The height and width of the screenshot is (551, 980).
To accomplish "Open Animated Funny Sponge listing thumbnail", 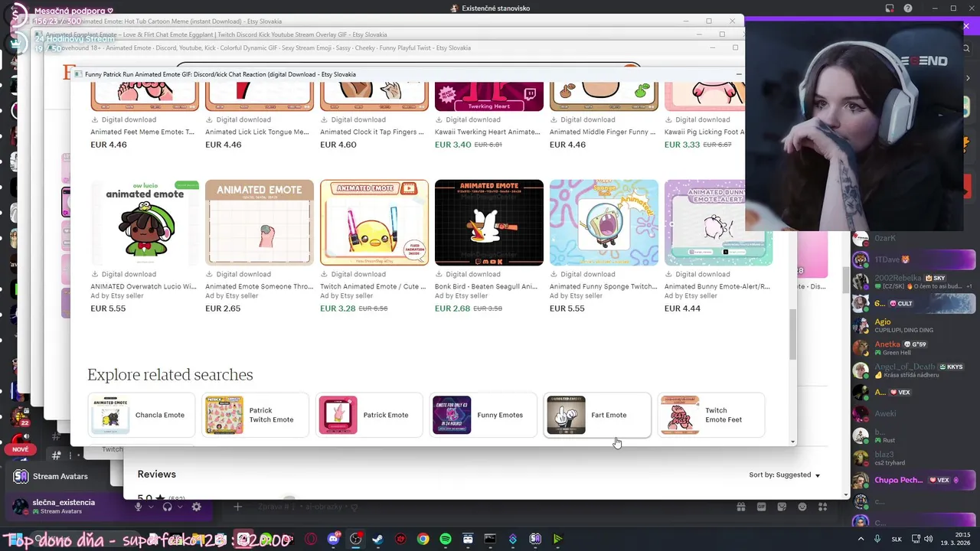I will click(x=604, y=223).
